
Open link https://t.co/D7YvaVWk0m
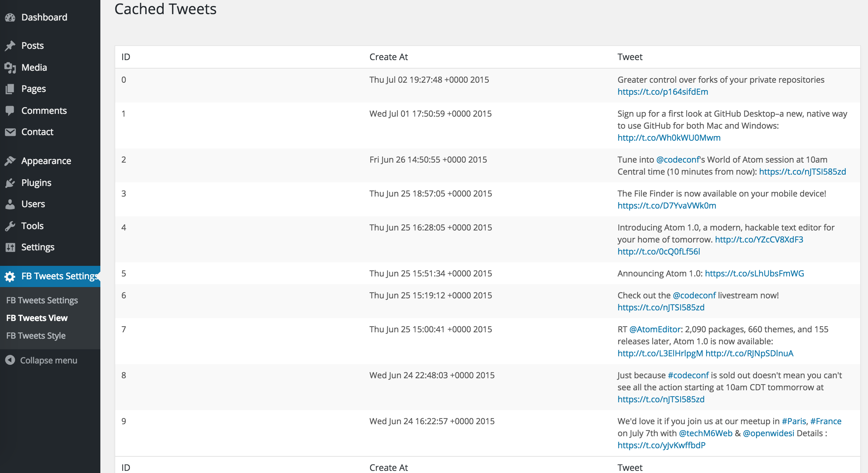click(x=667, y=206)
